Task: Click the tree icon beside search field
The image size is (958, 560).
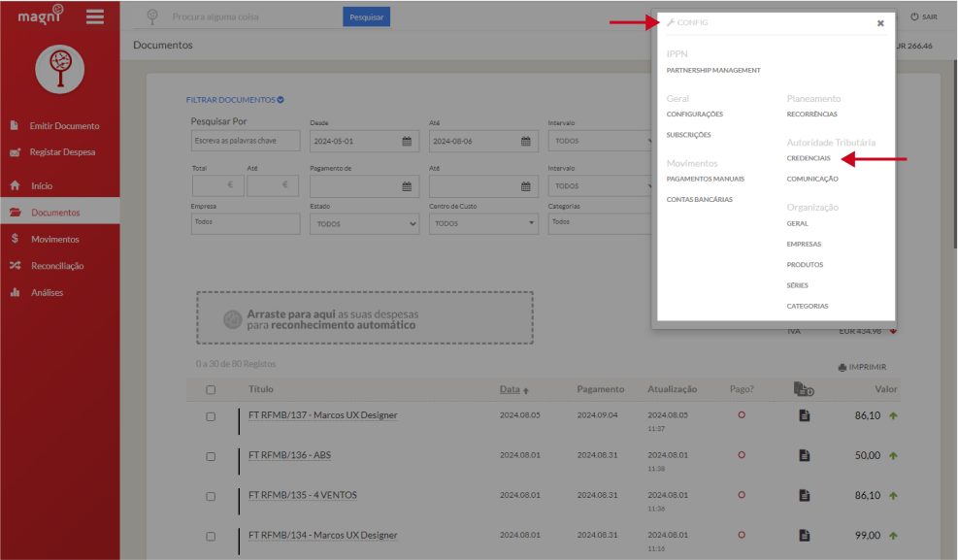Action: [152, 17]
